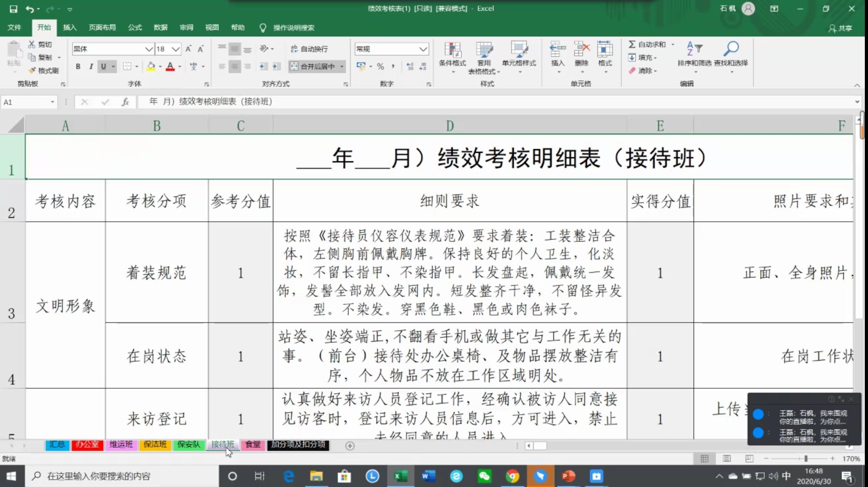Add a new sheet with plus icon
This screenshot has width=868, height=487.
(x=350, y=445)
